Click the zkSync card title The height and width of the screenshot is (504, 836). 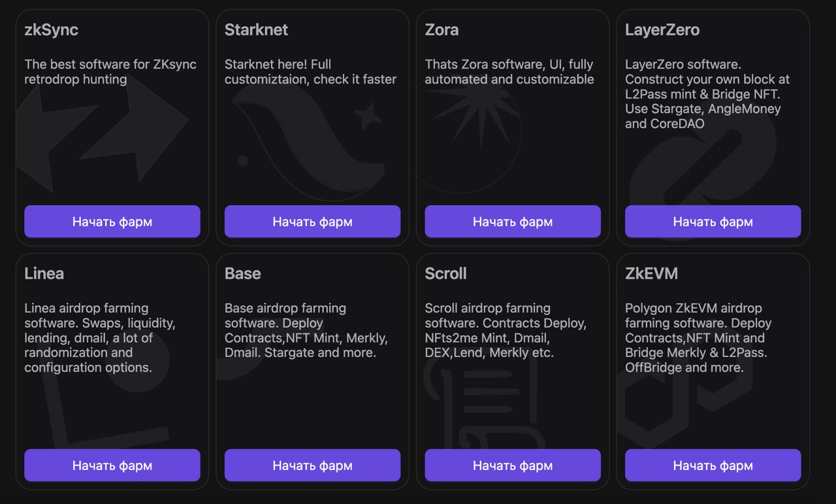tap(51, 30)
